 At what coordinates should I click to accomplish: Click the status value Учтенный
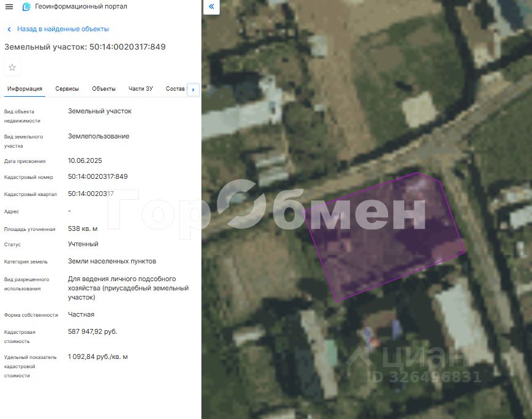point(83,244)
